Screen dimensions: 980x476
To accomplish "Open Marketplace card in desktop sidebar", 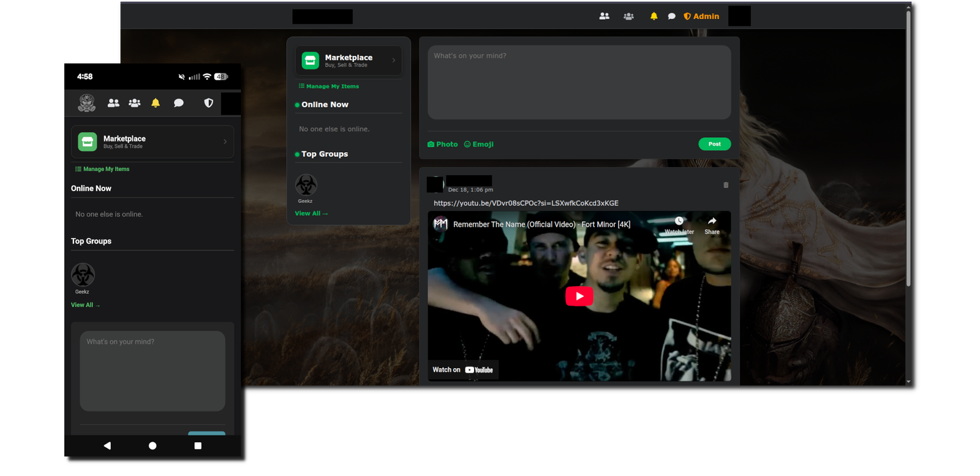I will 349,61.
